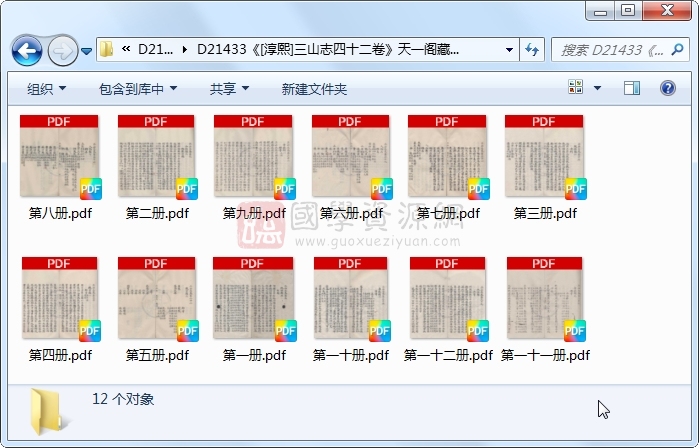The image size is (699, 448).
Task: Click the 第七册.pdf filename label
Action: point(448,214)
